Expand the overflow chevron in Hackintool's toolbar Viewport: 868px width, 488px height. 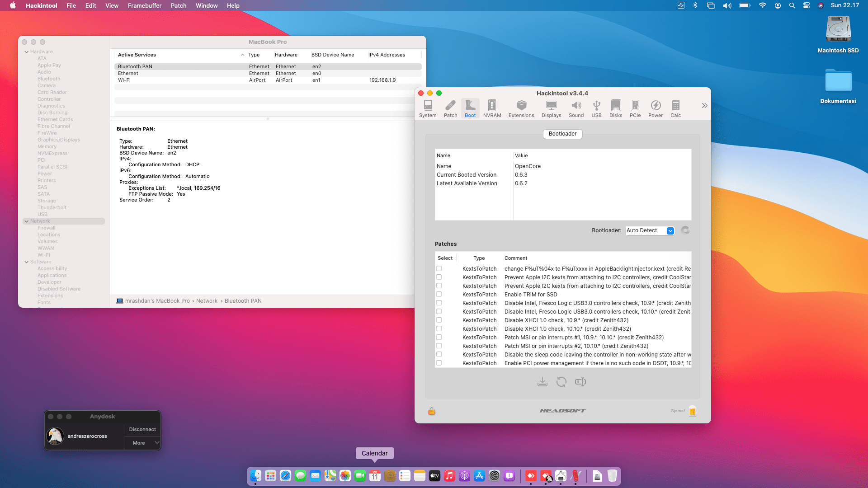pyautogui.click(x=704, y=105)
